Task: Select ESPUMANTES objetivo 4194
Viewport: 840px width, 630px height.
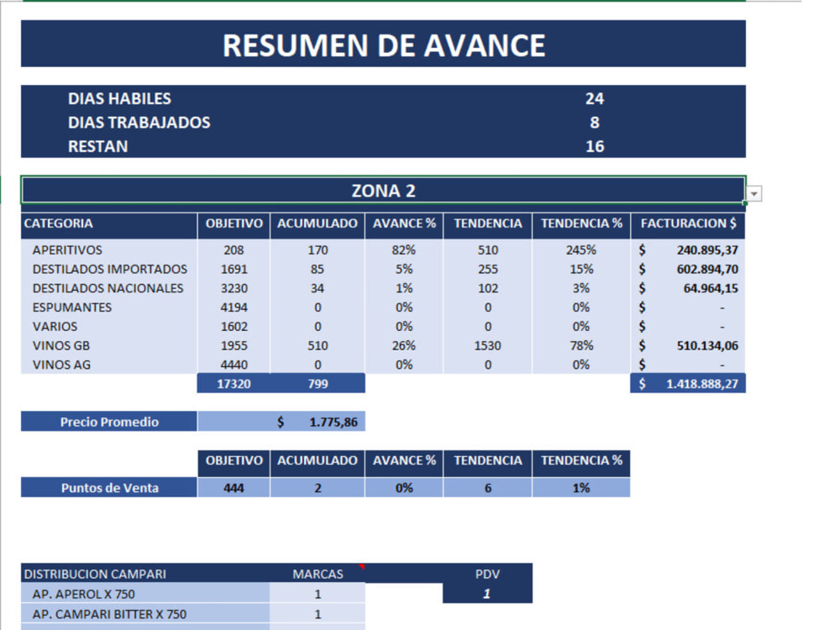Action: pyautogui.click(x=234, y=307)
